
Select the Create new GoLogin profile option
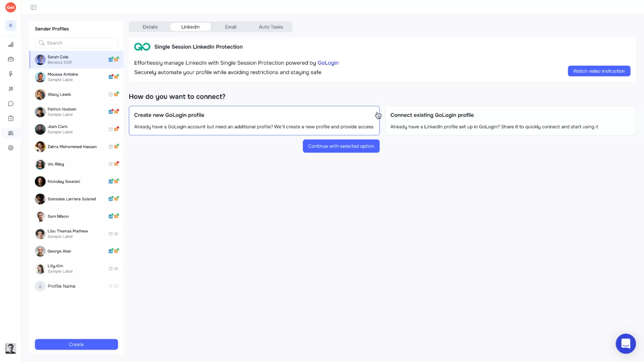pos(254,121)
